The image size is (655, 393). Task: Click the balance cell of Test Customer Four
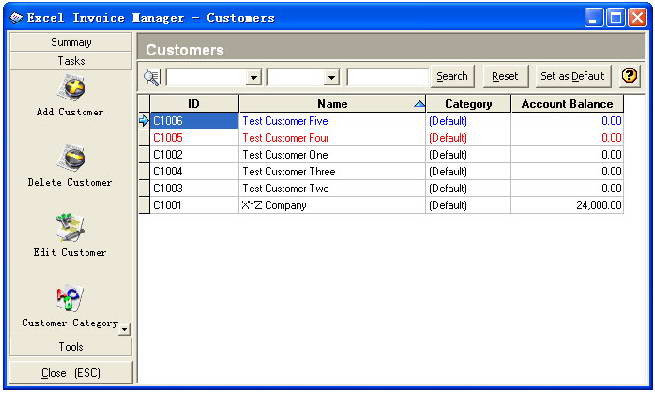(567, 138)
